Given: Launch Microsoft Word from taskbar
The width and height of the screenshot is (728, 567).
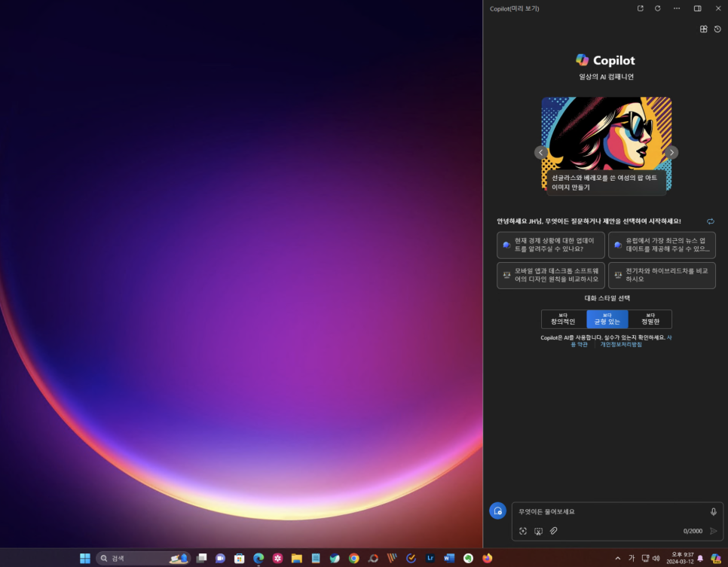Looking at the screenshot, I should click(449, 558).
